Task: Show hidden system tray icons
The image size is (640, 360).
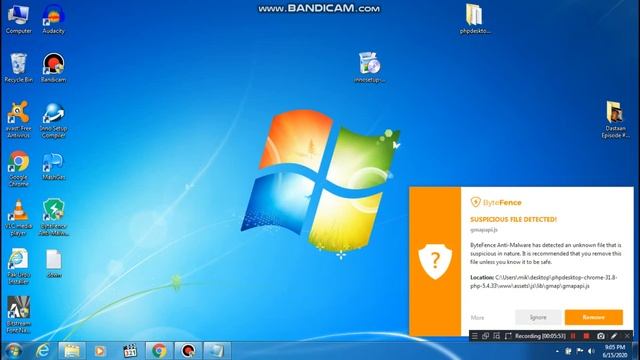Action: point(557,351)
